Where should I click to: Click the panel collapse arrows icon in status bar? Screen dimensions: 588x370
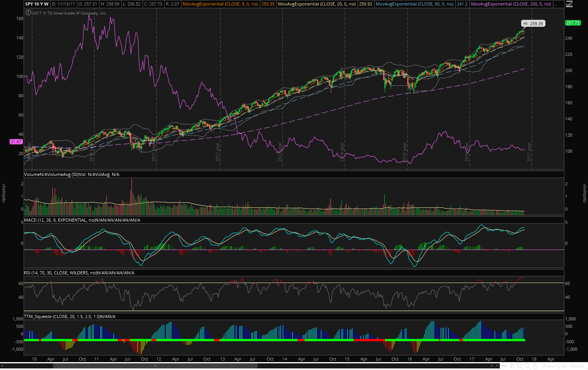tap(503, 366)
